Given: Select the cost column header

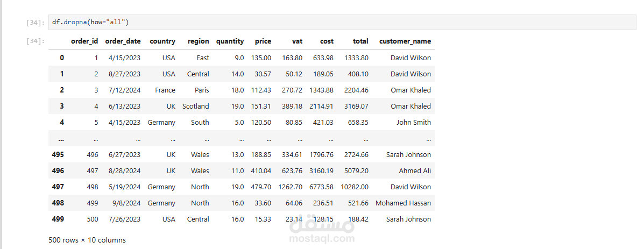Looking at the screenshot, I should 327,41.
